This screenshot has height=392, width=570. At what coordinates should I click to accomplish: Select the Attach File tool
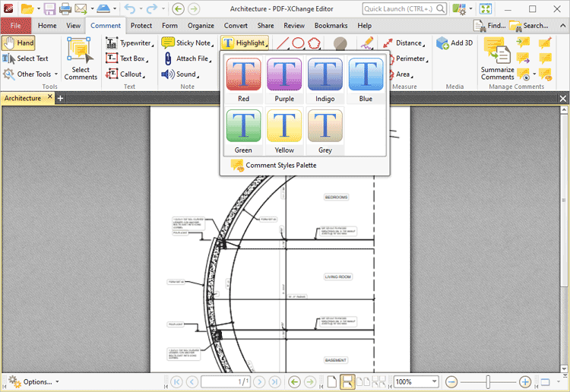pos(186,58)
